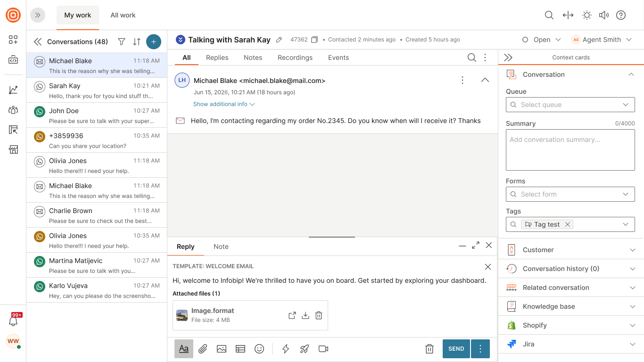Sort conversations with the arrows icon
Viewport: 644px width, 362px height.
[x=137, y=41]
